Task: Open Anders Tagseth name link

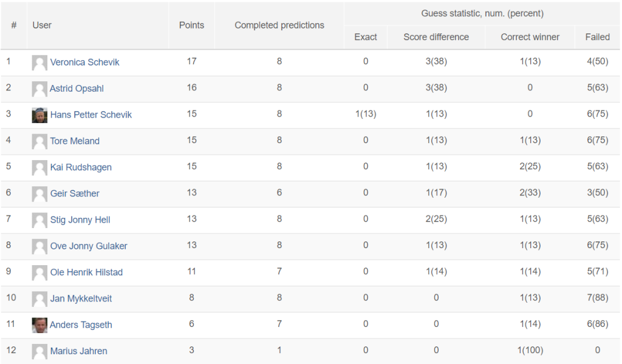Action: [x=81, y=325]
